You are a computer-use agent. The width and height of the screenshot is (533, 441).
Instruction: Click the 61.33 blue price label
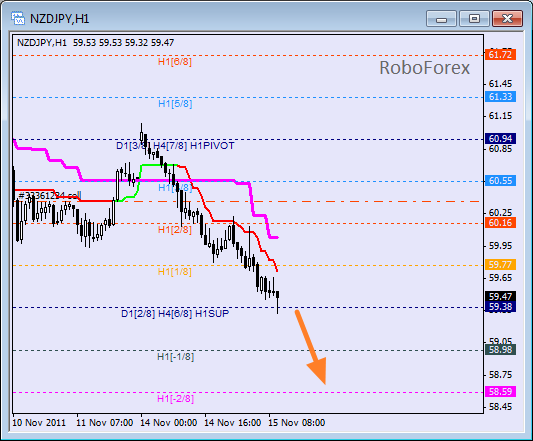500,97
